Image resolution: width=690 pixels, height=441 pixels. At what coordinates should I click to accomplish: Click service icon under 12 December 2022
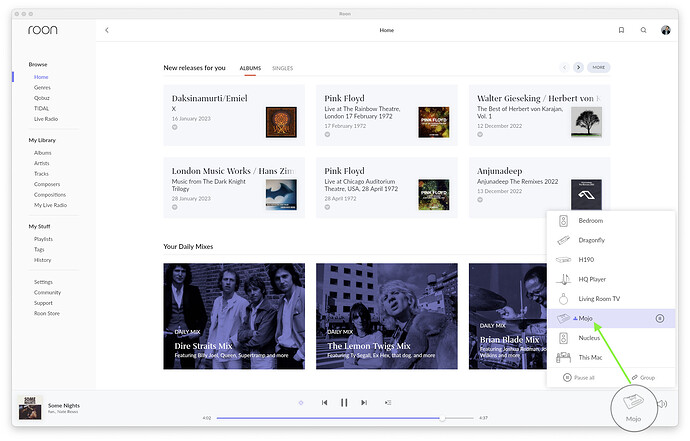coord(480,134)
